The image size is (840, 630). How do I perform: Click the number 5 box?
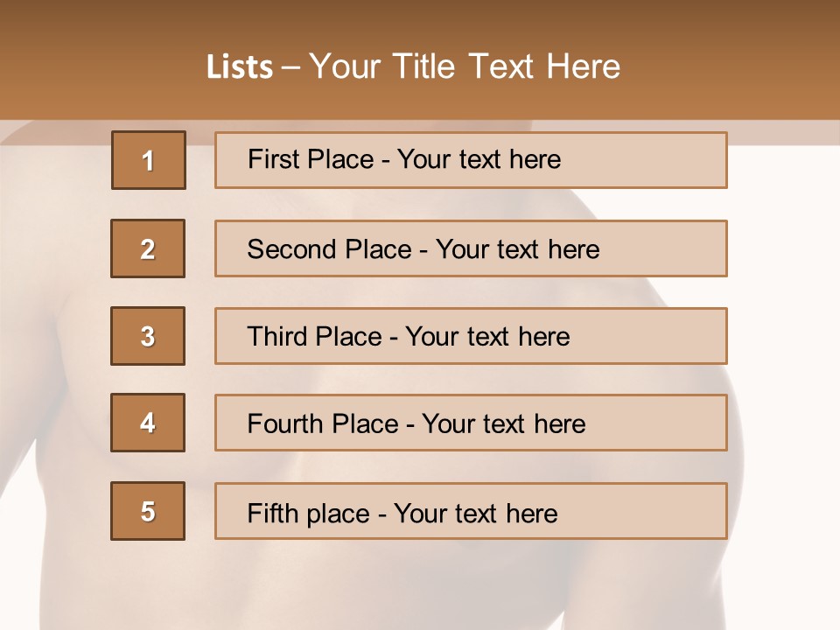click(148, 511)
